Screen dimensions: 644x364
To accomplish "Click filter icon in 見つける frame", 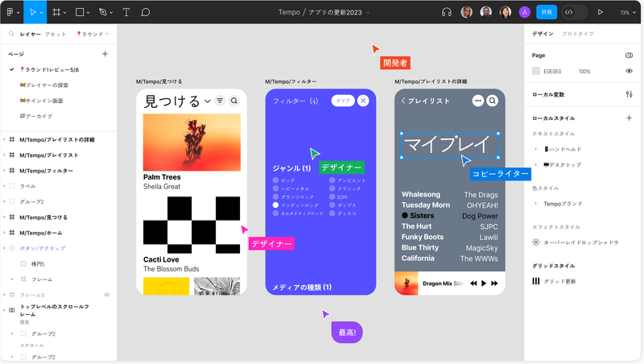I will (x=220, y=101).
